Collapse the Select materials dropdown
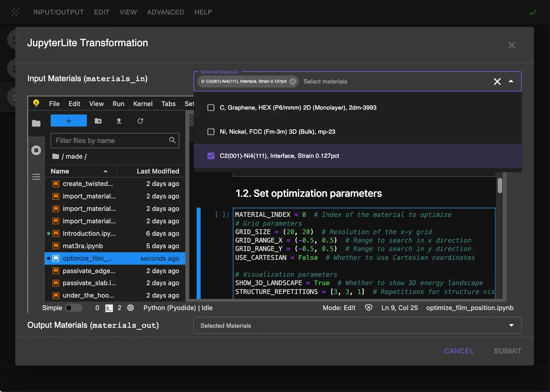This screenshot has height=392, width=550. coord(511,81)
